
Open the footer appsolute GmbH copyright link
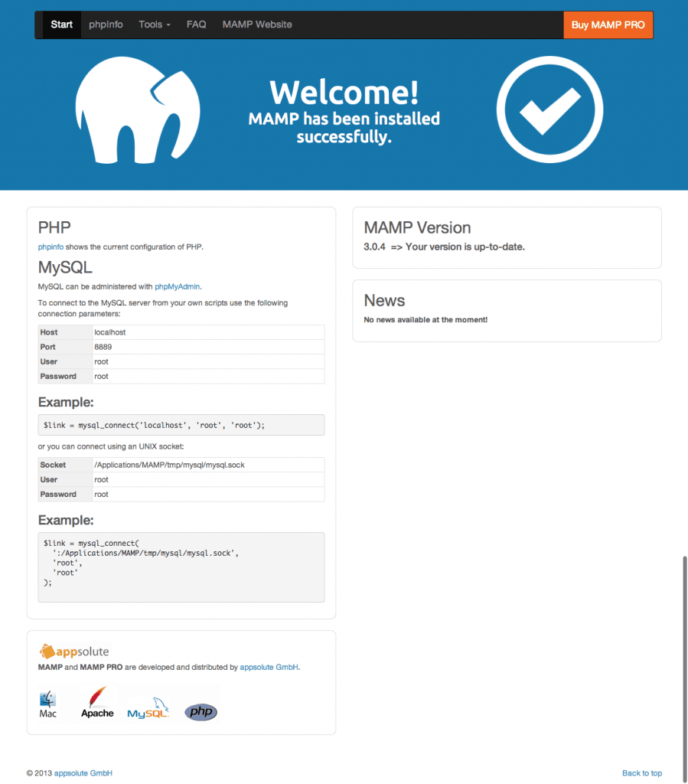83,773
